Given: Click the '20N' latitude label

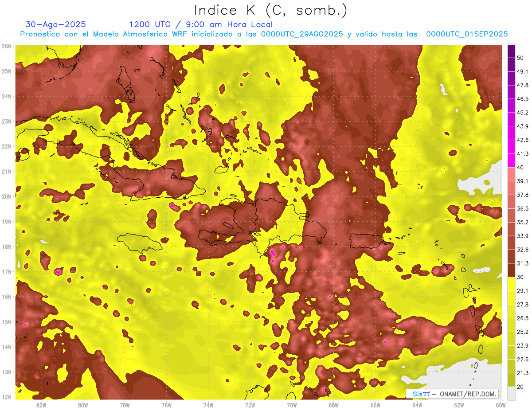Looking at the screenshot, I should (6, 196).
